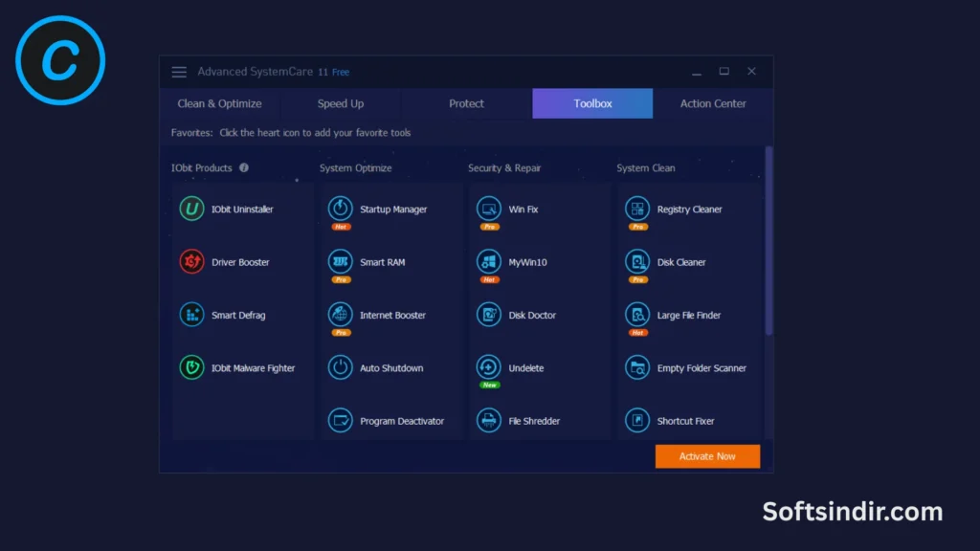Open the Win Fix repair tool

tap(489, 209)
